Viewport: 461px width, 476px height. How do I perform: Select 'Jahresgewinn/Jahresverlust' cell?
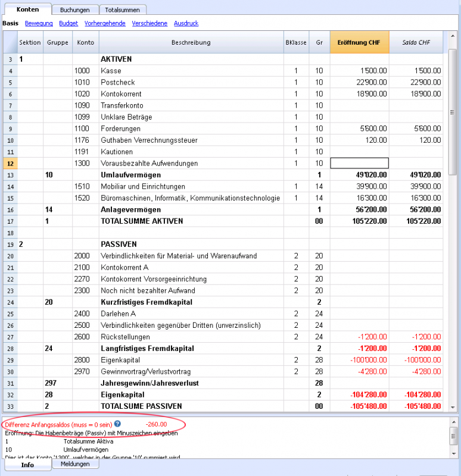click(x=191, y=383)
